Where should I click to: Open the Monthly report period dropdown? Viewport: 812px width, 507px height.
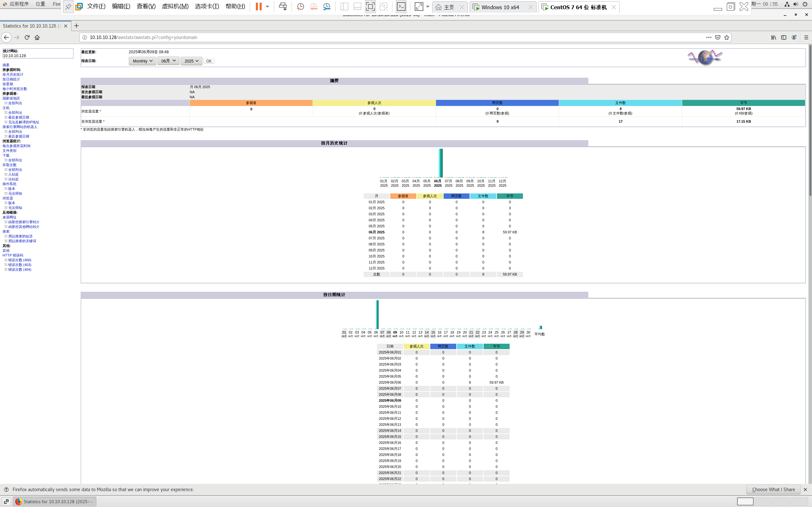(142, 61)
